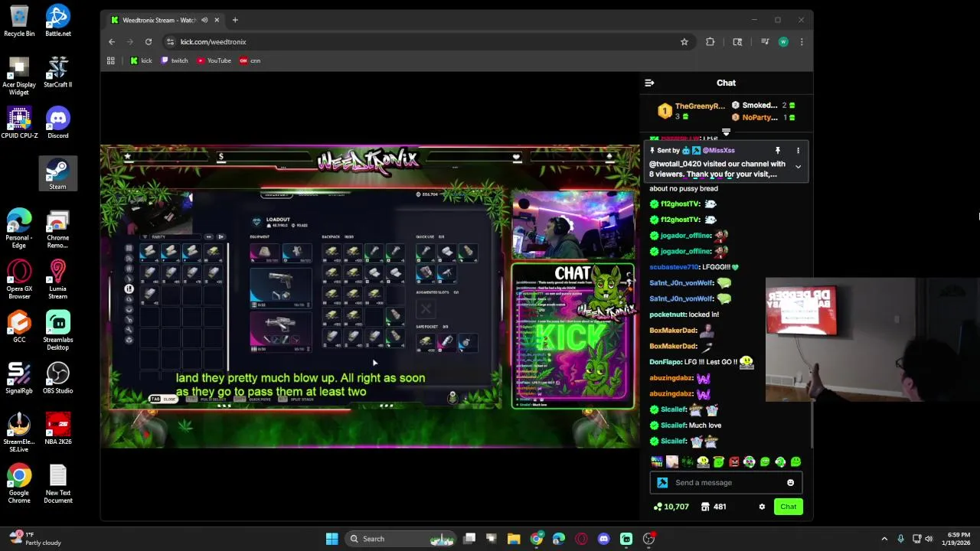980x551 pixels.
Task: Open the taskbar volume control
Action: (x=929, y=539)
